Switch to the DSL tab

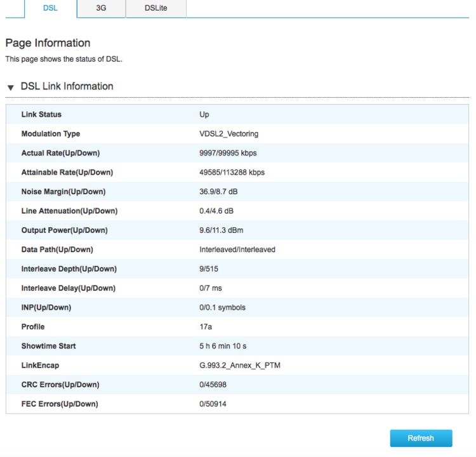(x=50, y=8)
